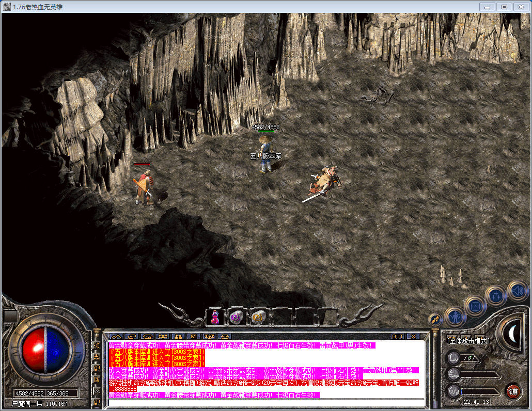Click the HP value 4582/4582 in status panel
Screen dimensions: 532x411
coord(30,393)
